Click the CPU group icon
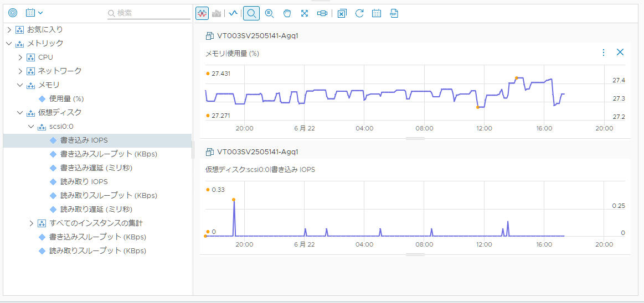 pos(30,58)
